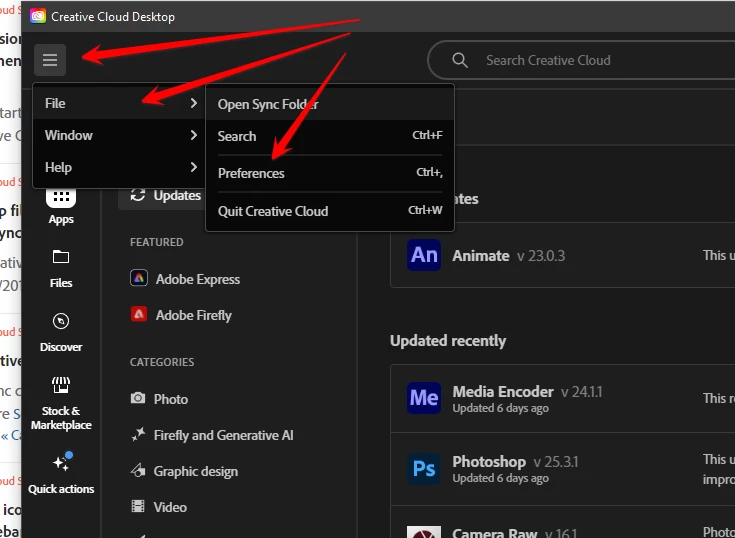Expand the Help submenu
This screenshot has width=735, height=538.
pyautogui.click(x=120, y=167)
